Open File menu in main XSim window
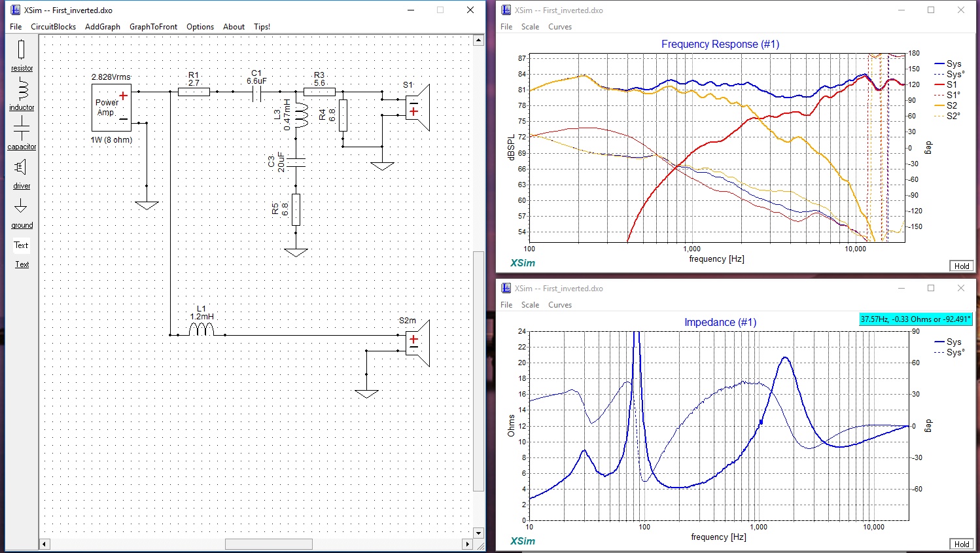 coord(16,27)
